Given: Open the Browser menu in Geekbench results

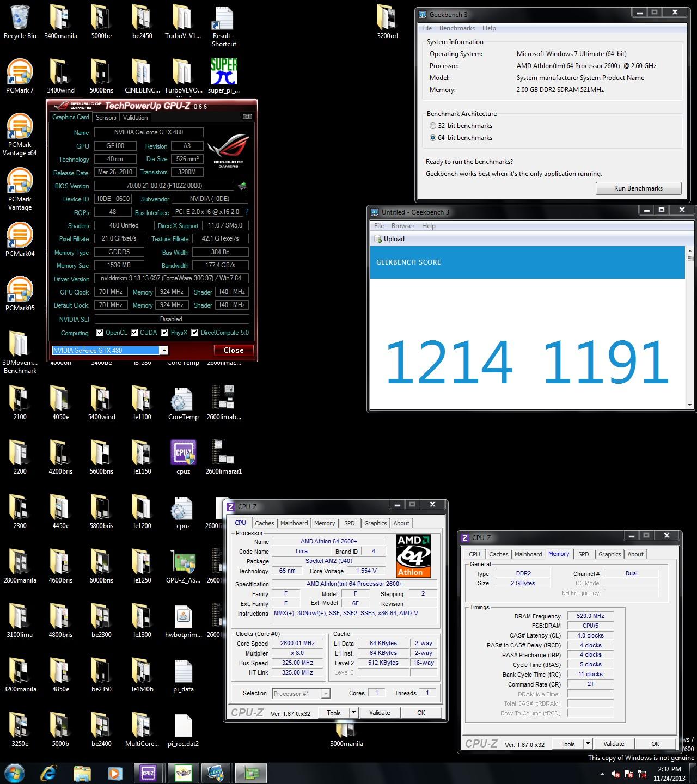Looking at the screenshot, I should [x=403, y=226].
